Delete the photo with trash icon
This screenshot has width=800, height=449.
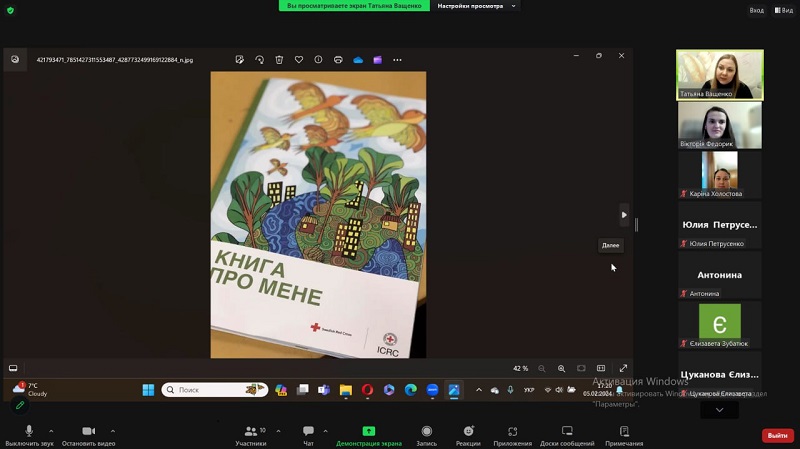[x=279, y=60]
